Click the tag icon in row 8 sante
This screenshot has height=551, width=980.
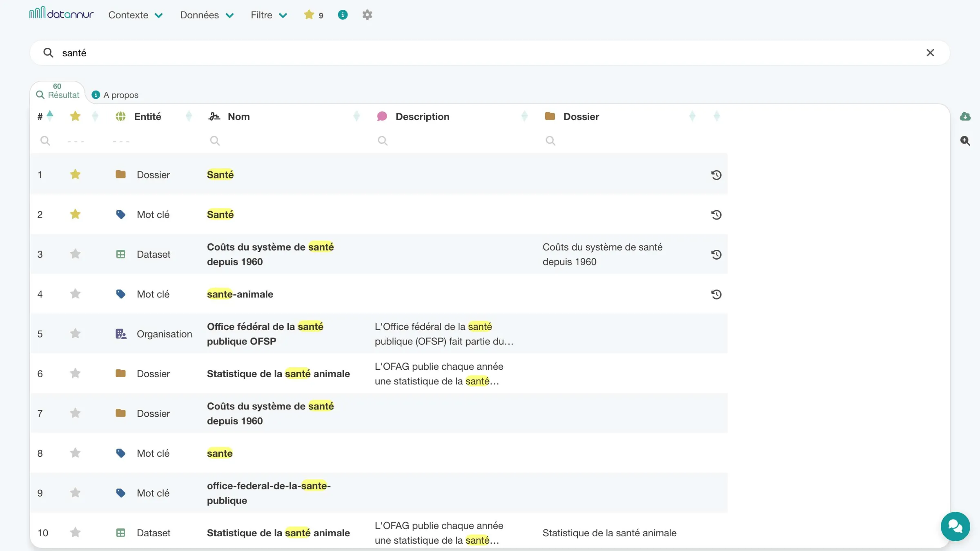(120, 453)
